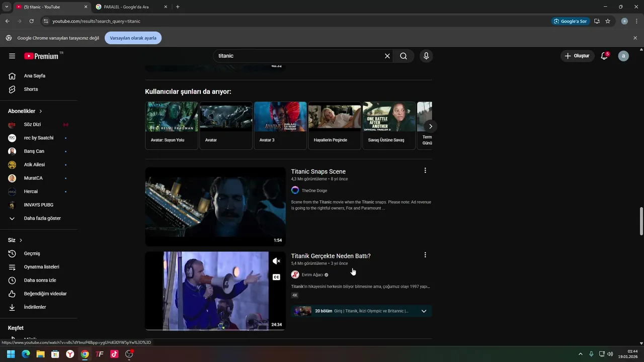The width and height of the screenshot is (644, 362).
Task: Switch to the PARALEL Google tab
Action: pos(132,7)
